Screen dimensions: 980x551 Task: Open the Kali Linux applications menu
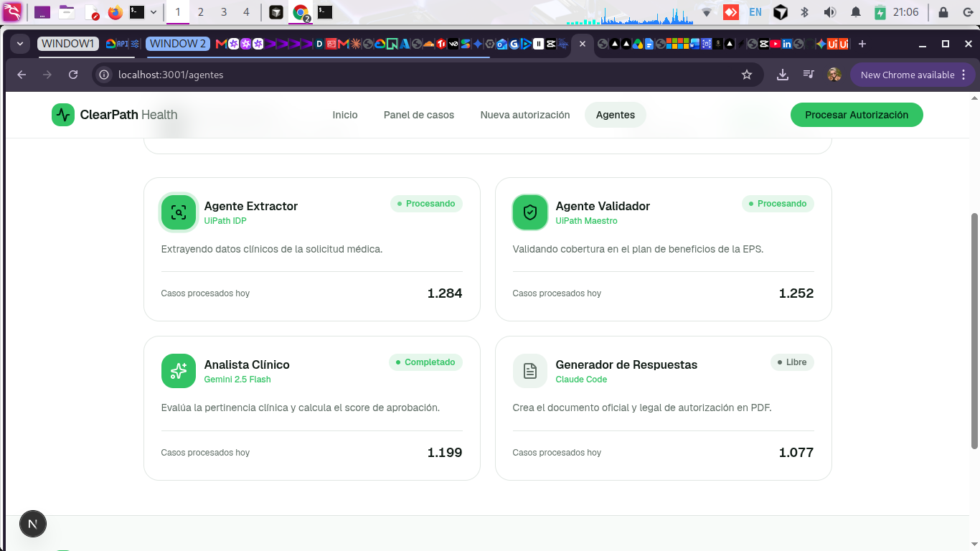[x=12, y=11]
